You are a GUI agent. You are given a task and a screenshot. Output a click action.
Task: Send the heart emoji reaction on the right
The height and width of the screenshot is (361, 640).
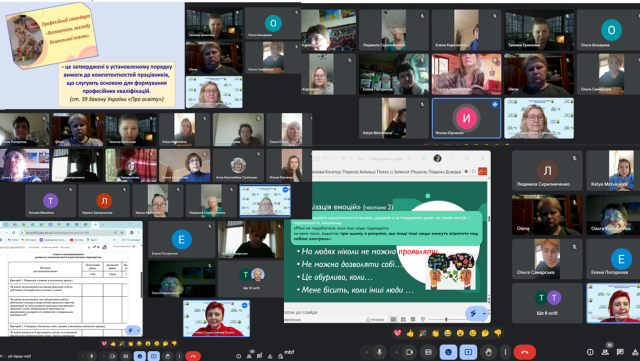tap(398, 333)
